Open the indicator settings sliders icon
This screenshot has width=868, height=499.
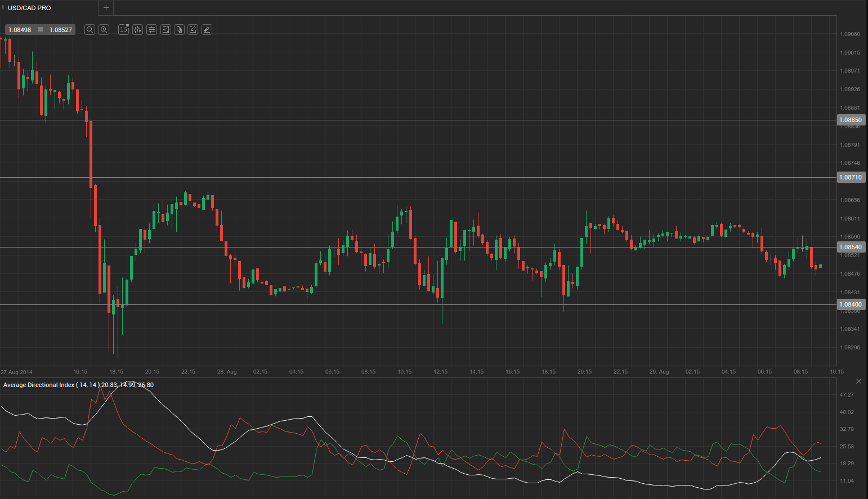152,30
